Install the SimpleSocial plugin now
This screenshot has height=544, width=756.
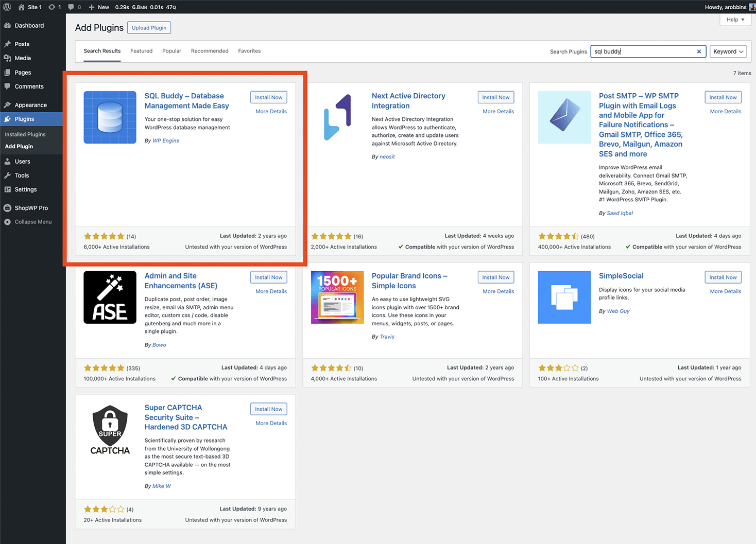click(x=723, y=277)
